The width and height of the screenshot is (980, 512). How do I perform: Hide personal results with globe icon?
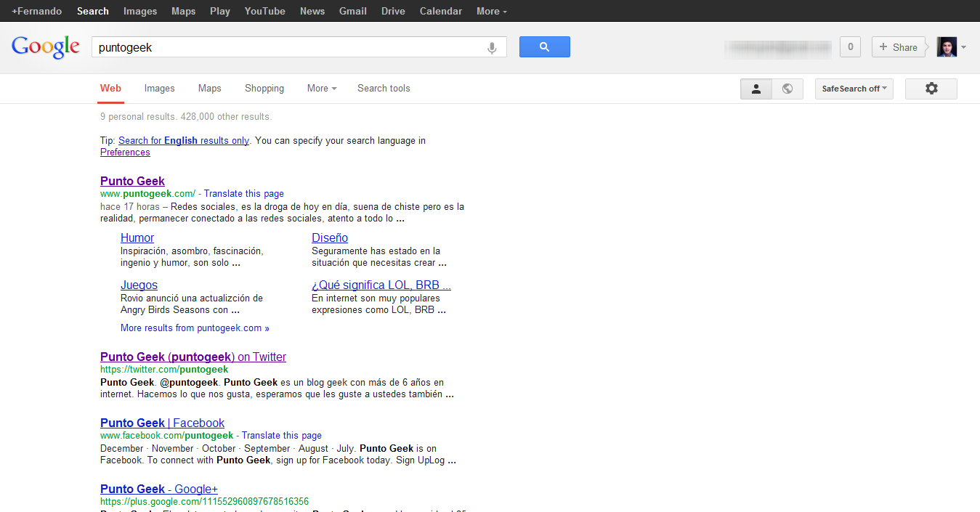(787, 89)
